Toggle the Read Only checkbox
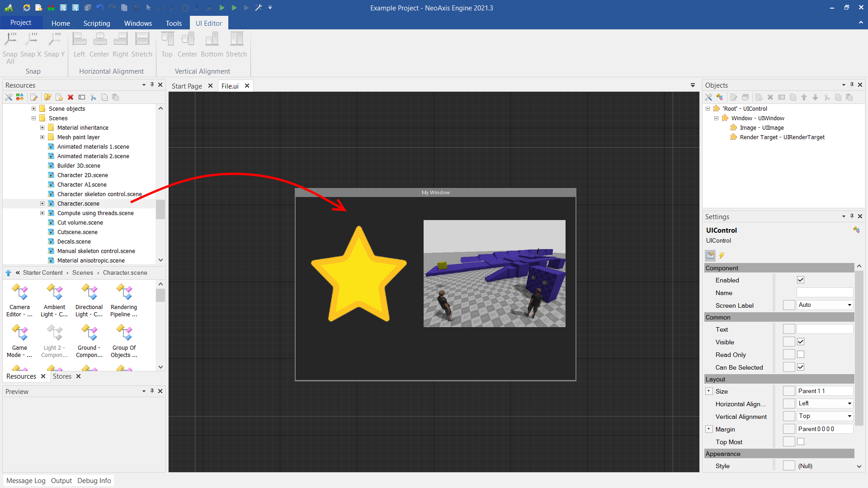 pos(801,355)
